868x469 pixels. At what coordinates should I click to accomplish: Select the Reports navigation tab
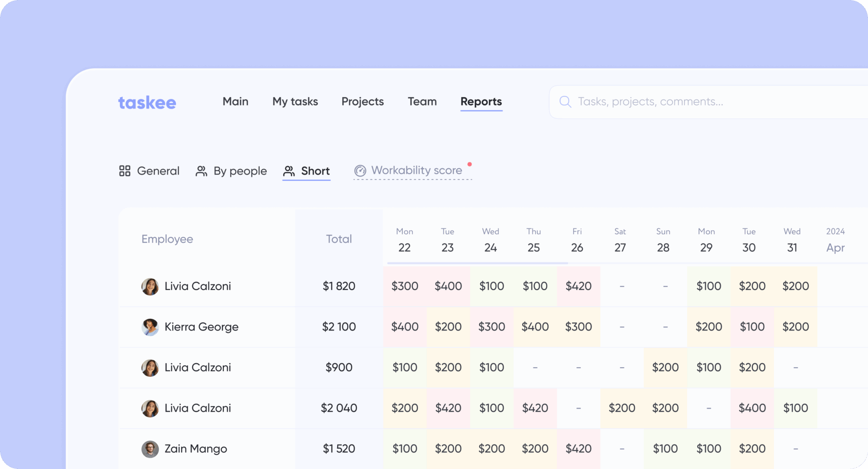[481, 102]
